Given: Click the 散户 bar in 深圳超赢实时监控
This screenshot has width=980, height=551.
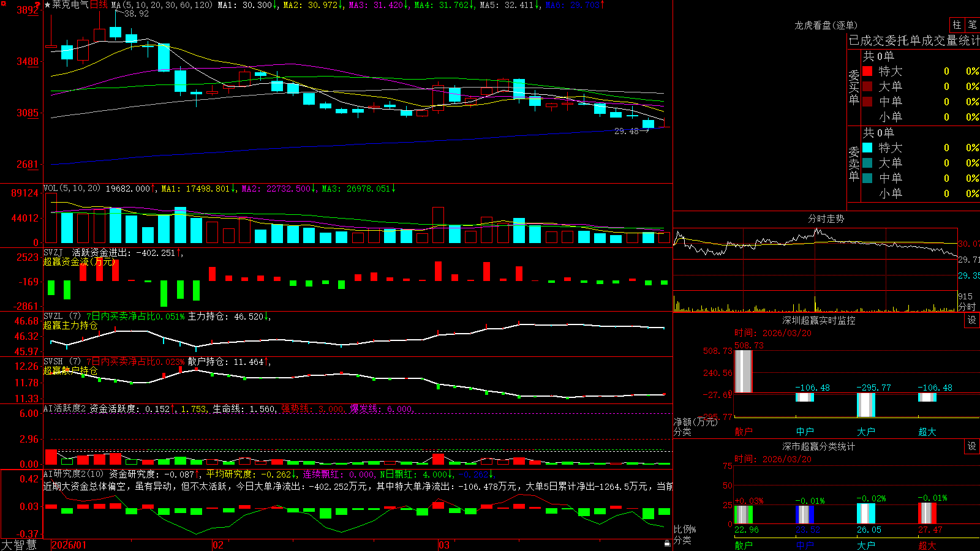Looking at the screenshot, I should pos(744,371).
